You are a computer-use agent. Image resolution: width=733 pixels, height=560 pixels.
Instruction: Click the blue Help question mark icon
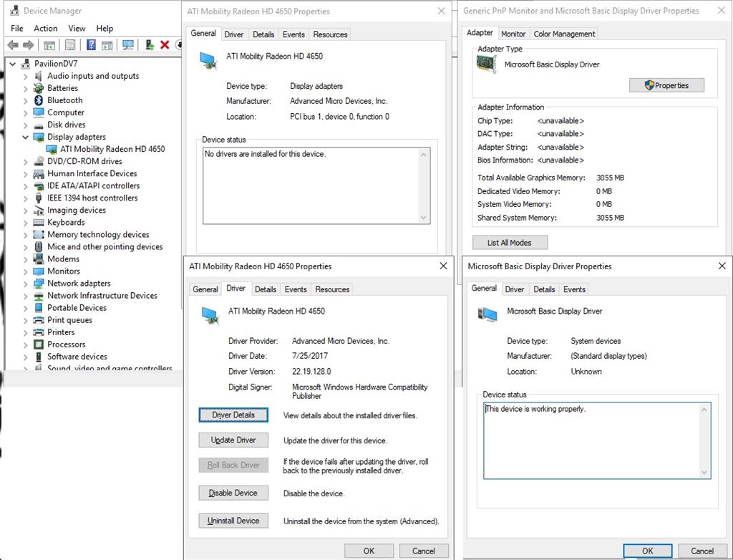[x=91, y=45]
